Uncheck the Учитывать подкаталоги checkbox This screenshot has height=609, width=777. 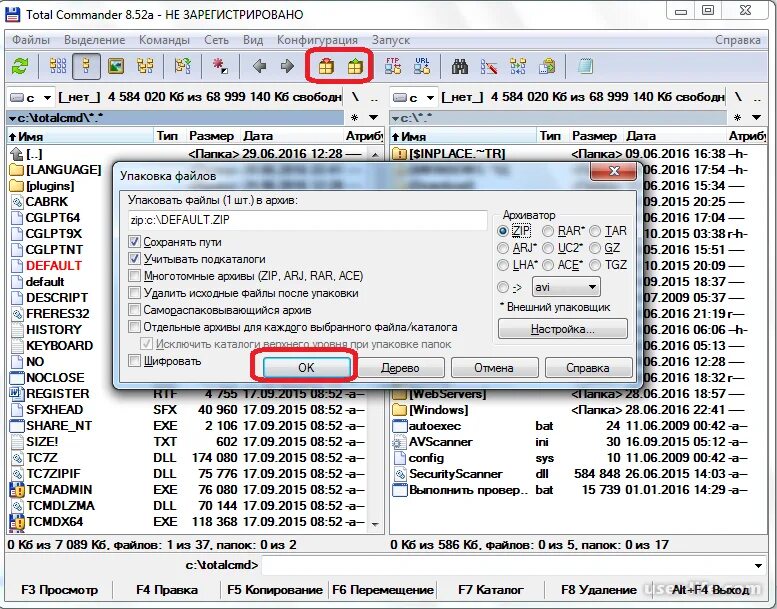[x=134, y=259]
